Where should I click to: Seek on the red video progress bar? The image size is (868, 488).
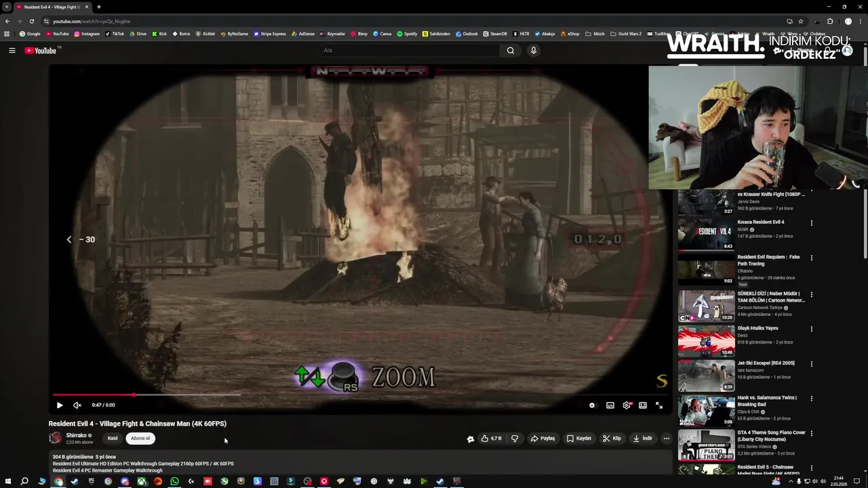coord(359,394)
